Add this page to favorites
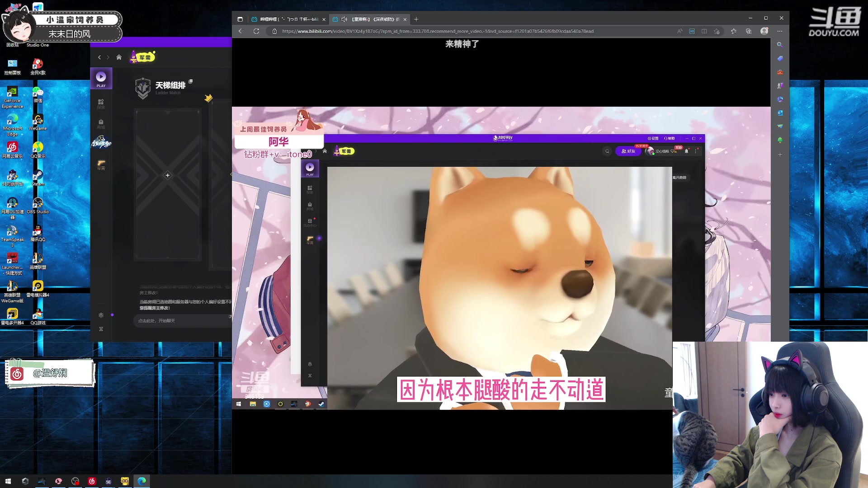This screenshot has width=868, height=488. (x=717, y=31)
